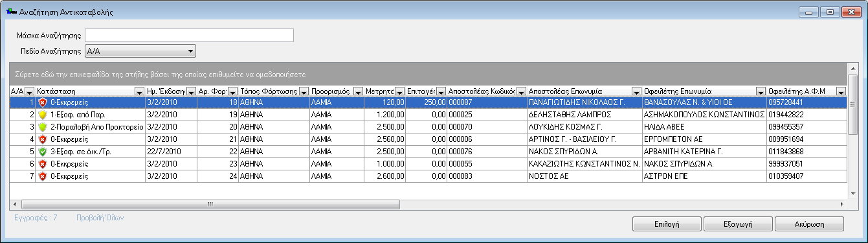868x243 pixels.
Task: Click the shield icon beside 2-Παραλαβή Απο Πρακτορείο
Action: [43, 127]
